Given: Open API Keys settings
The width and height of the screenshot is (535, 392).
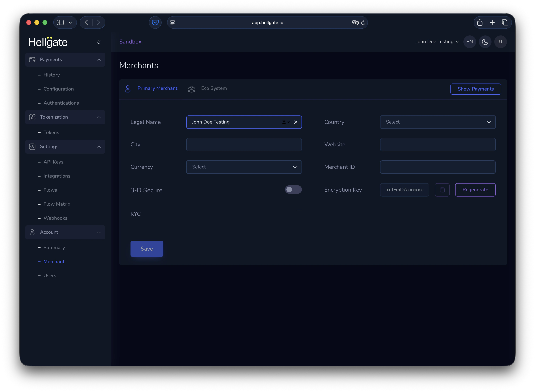Looking at the screenshot, I should (53, 162).
